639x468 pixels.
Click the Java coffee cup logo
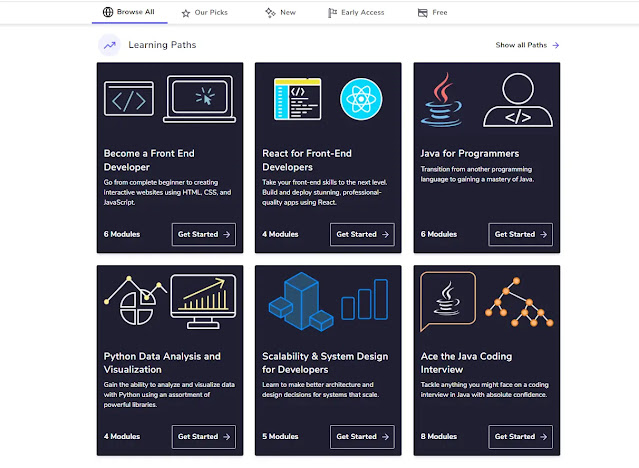(x=442, y=100)
